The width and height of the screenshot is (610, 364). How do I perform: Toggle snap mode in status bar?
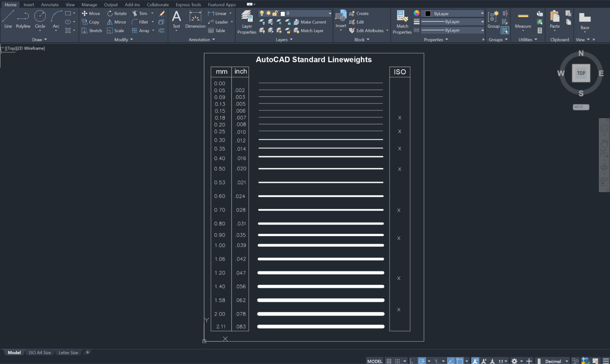tap(397, 361)
